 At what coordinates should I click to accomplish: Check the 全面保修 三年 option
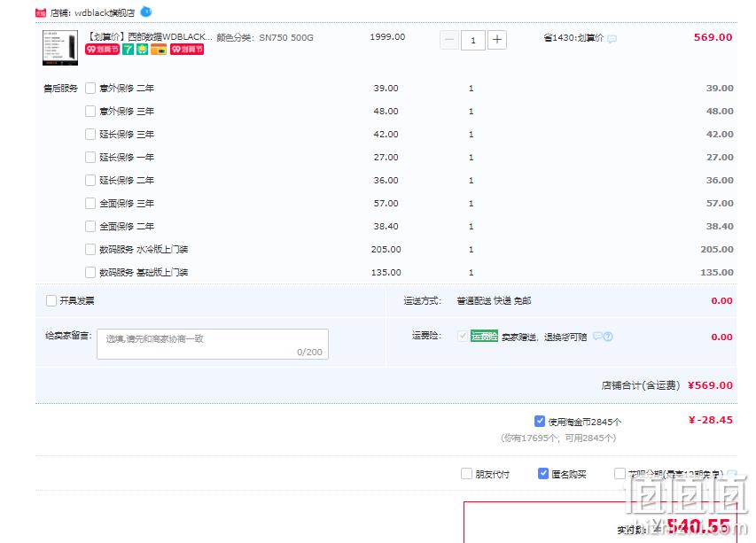90,204
